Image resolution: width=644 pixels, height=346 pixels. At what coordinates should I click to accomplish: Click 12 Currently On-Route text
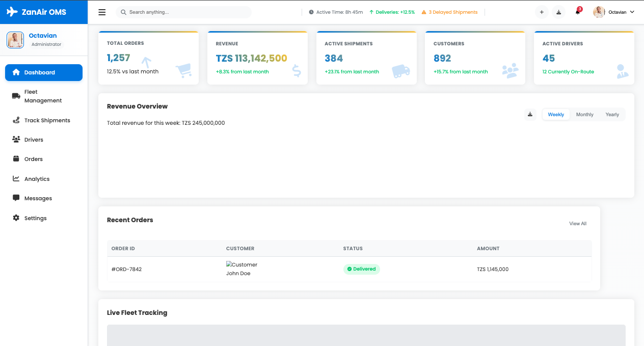click(x=568, y=72)
